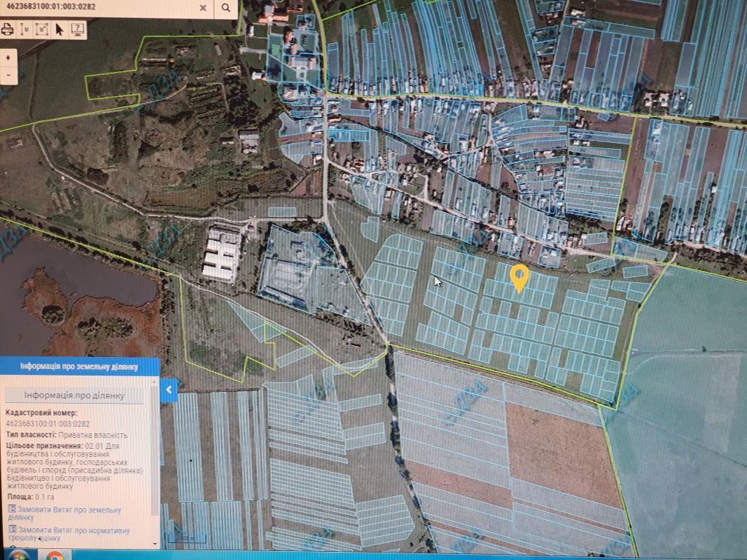Click the print map icon

[x=7, y=30]
